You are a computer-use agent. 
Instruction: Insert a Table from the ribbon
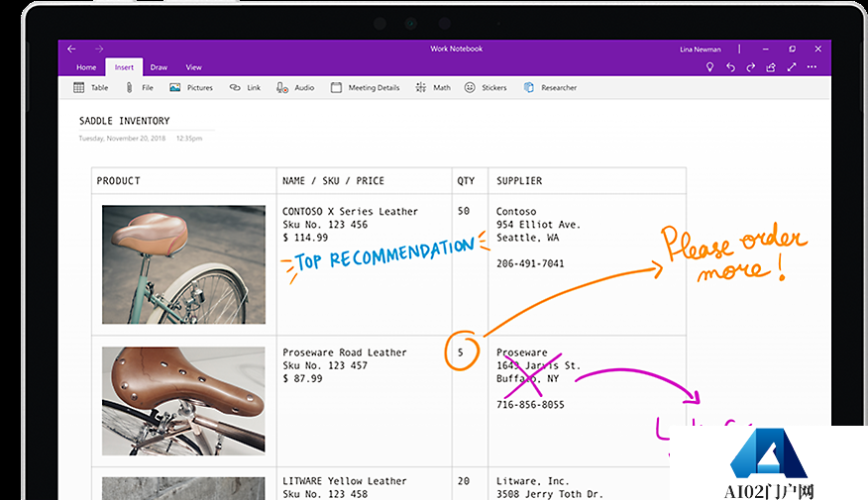(91, 87)
